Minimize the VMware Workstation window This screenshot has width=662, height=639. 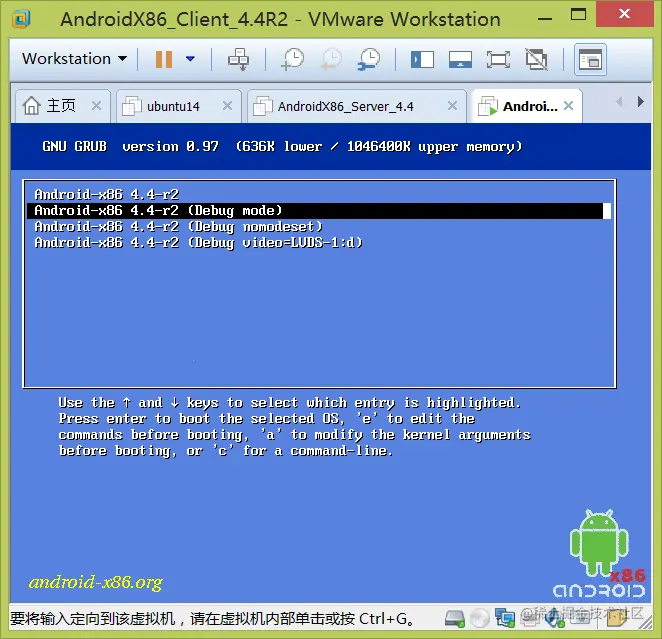(545, 19)
